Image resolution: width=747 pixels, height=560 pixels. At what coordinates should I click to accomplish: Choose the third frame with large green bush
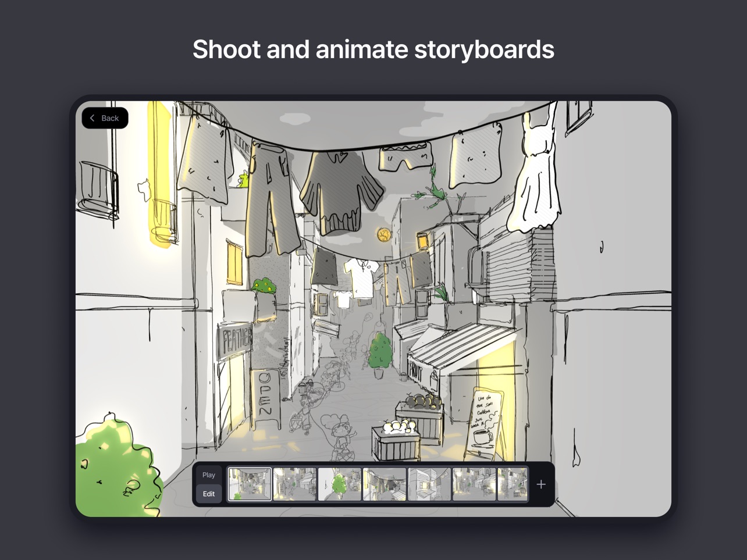(x=340, y=484)
